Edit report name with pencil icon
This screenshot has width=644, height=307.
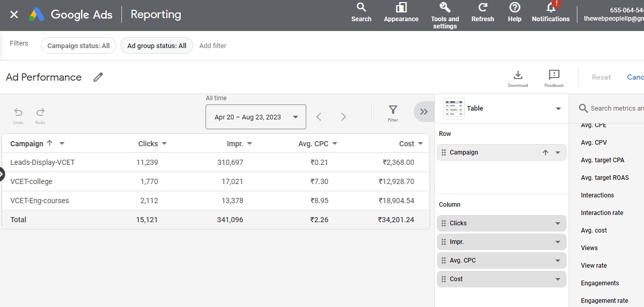(98, 77)
